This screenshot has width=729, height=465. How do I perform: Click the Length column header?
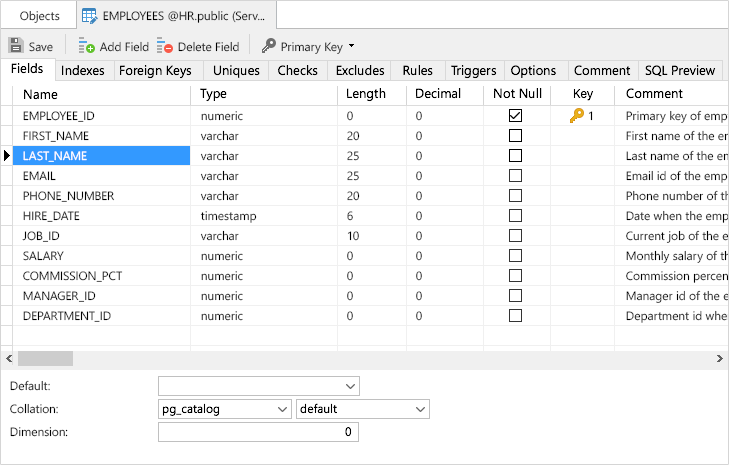[x=372, y=94]
